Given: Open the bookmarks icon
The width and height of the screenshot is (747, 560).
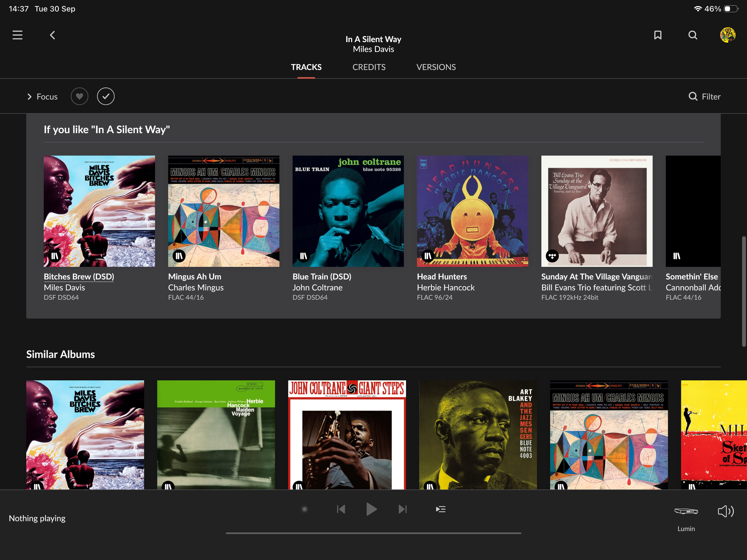Looking at the screenshot, I should tap(657, 35).
